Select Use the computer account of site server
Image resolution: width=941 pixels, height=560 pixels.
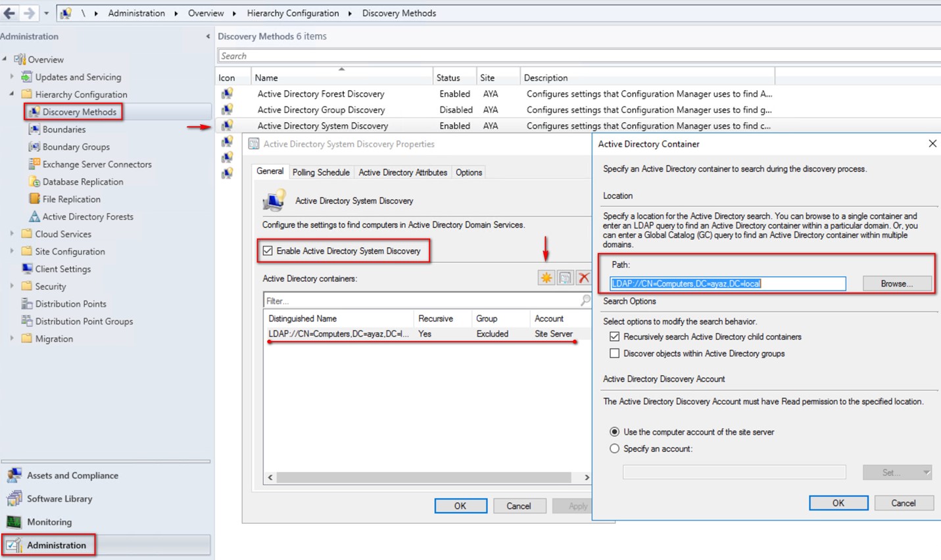point(614,432)
